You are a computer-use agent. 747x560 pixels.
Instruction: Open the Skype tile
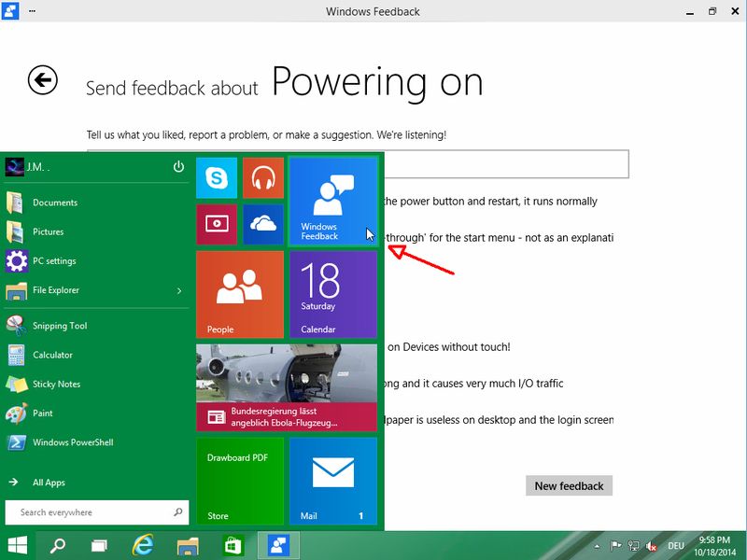[217, 178]
